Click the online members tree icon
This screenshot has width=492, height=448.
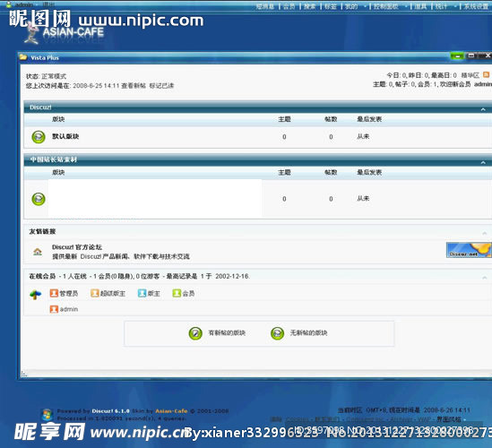35,295
